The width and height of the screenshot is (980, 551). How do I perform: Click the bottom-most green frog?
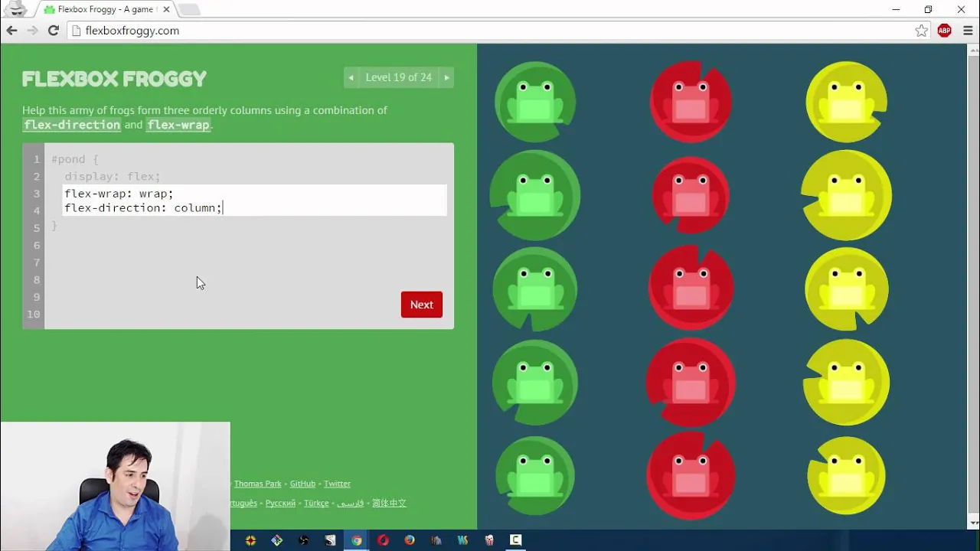(x=535, y=475)
